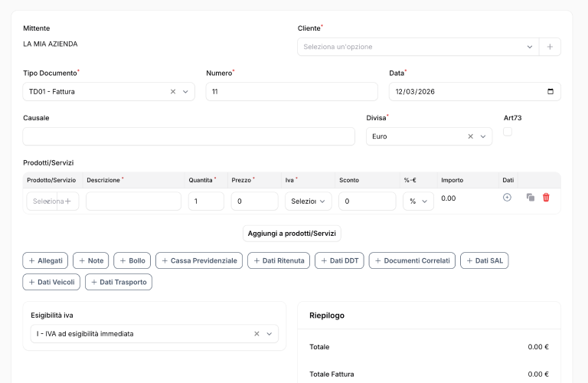Image resolution: width=588 pixels, height=383 pixels.
Task: Focus the Numero input field
Action: pos(292,92)
